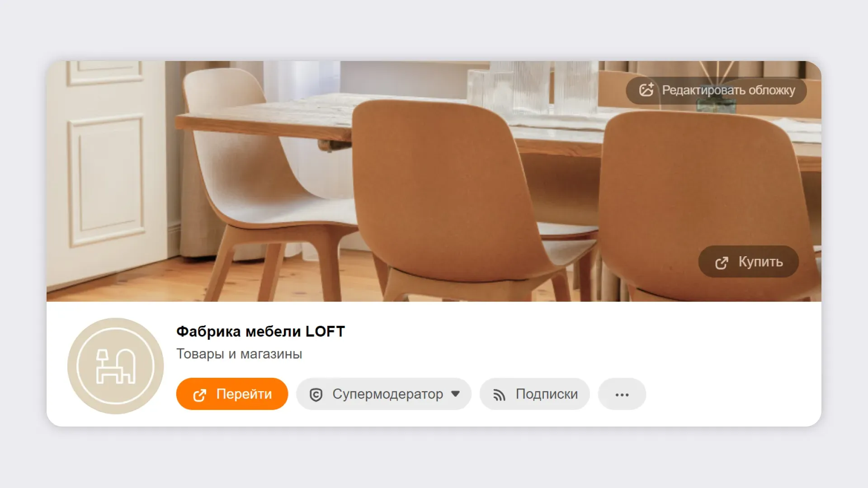The height and width of the screenshot is (488, 868).
Task: Click the Редактировать обложку label
Action: point(728,90)
